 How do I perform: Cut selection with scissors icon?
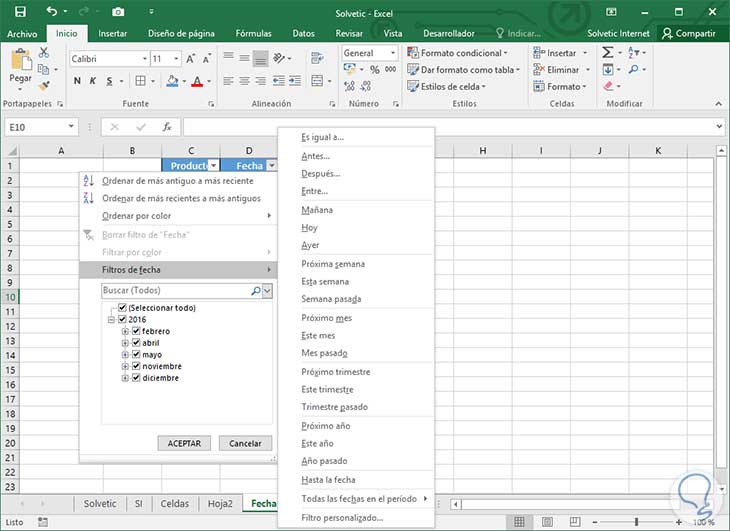(44, 53)
